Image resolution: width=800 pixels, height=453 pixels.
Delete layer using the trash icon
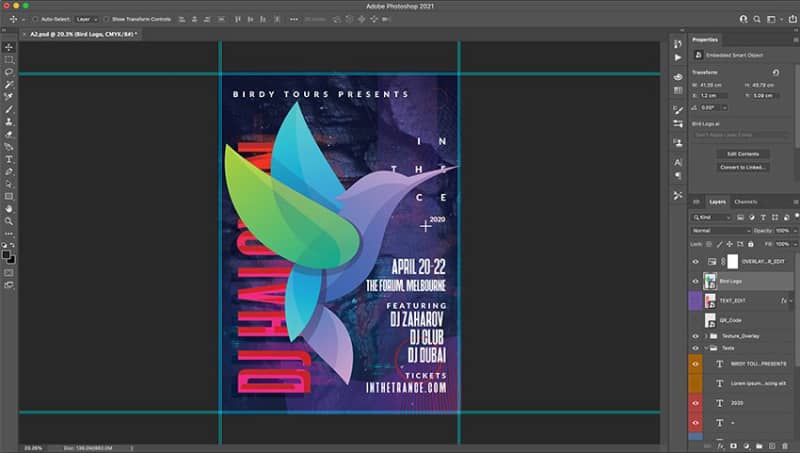[785, 446]
